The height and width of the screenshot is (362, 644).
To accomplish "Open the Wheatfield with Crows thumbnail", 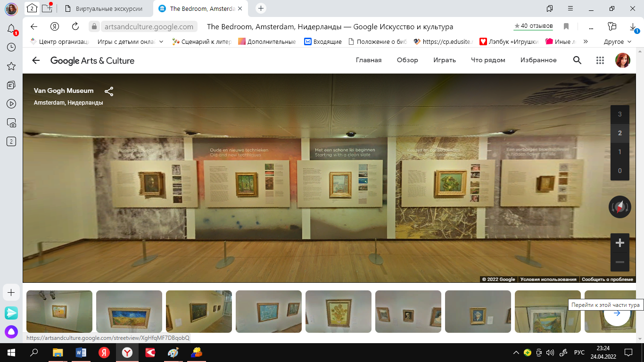I will pyautogui.click(x=129, y=312).
